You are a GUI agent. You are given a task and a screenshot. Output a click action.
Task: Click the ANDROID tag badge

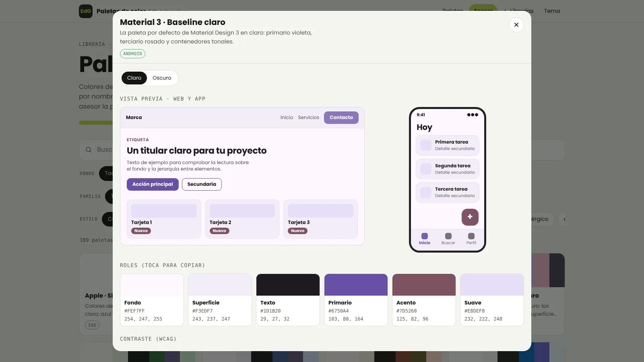(x=132, y=53)
